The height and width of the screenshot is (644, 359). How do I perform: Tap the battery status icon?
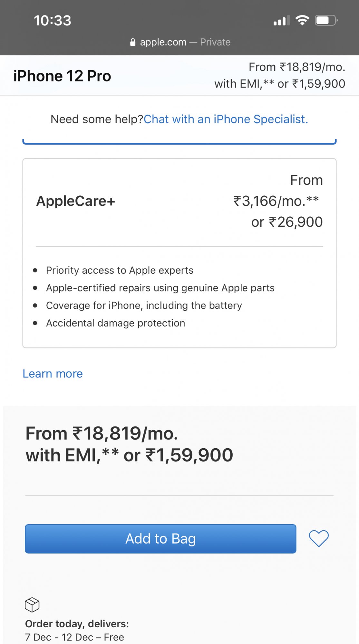click(x=326, y=21)
